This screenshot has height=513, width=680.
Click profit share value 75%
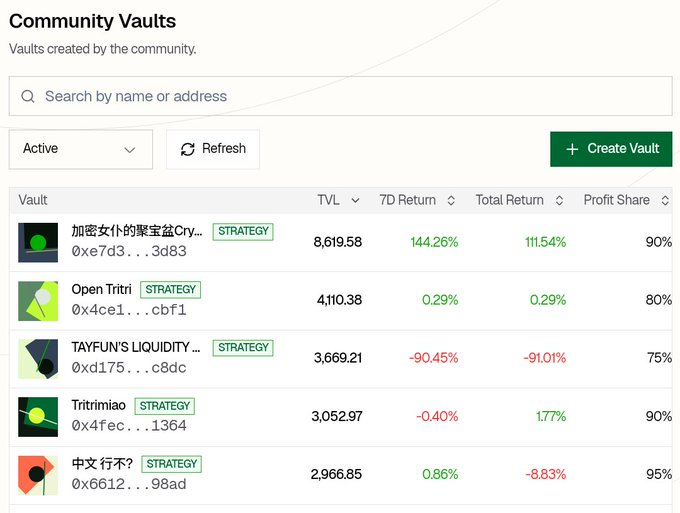point(660,358)
